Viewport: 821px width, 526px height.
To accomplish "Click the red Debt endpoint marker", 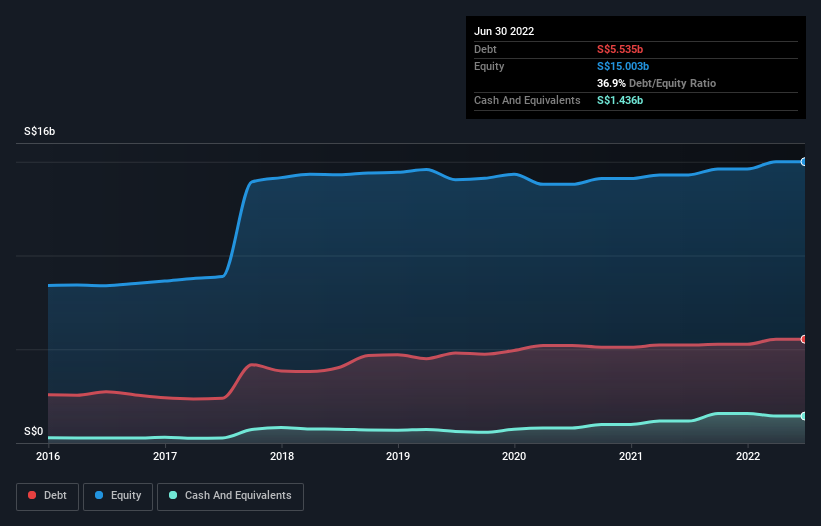I will [804, 339].
